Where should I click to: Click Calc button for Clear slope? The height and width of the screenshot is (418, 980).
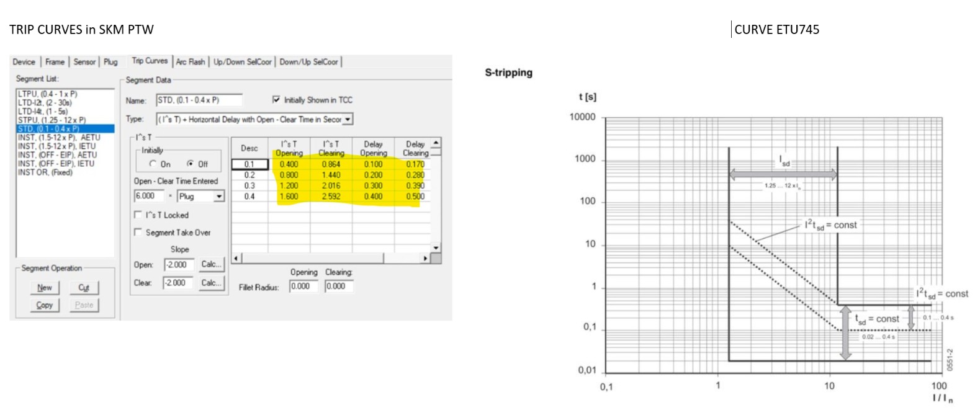pos(211,283)
